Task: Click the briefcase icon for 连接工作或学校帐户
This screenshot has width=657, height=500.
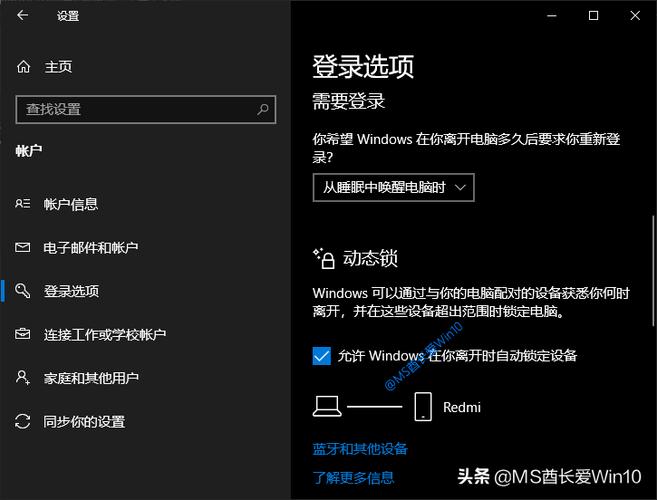Action: point(23,334)
